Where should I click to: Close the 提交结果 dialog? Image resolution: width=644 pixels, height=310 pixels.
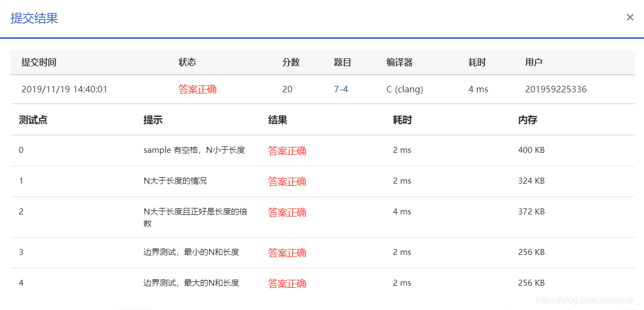[x=629, y=17]
